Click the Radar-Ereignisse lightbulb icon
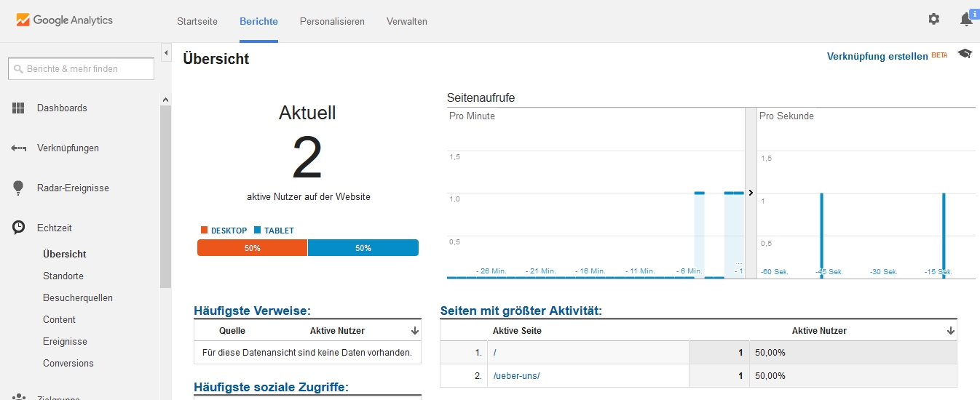This screenshot has height=400, width=980. tap(19, 188)
